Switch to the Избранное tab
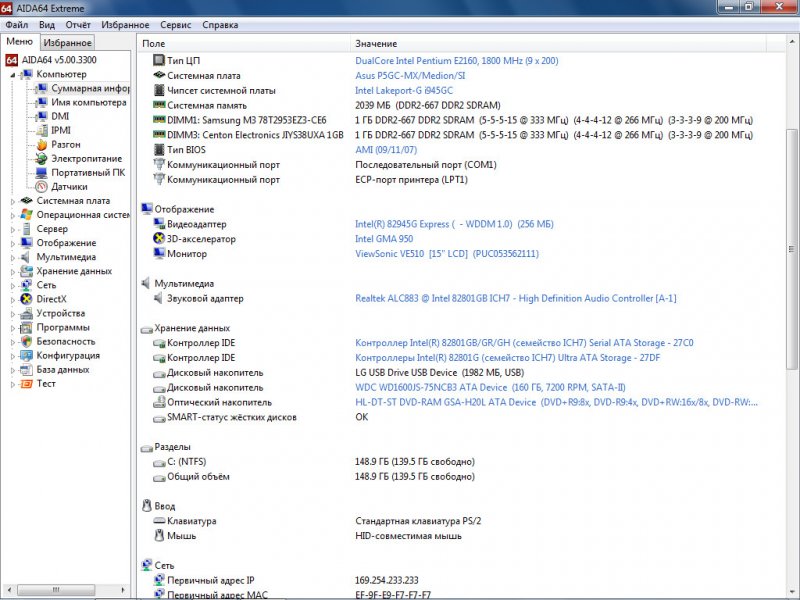Screen dimensions: 800x600 (x=68, y=42)
